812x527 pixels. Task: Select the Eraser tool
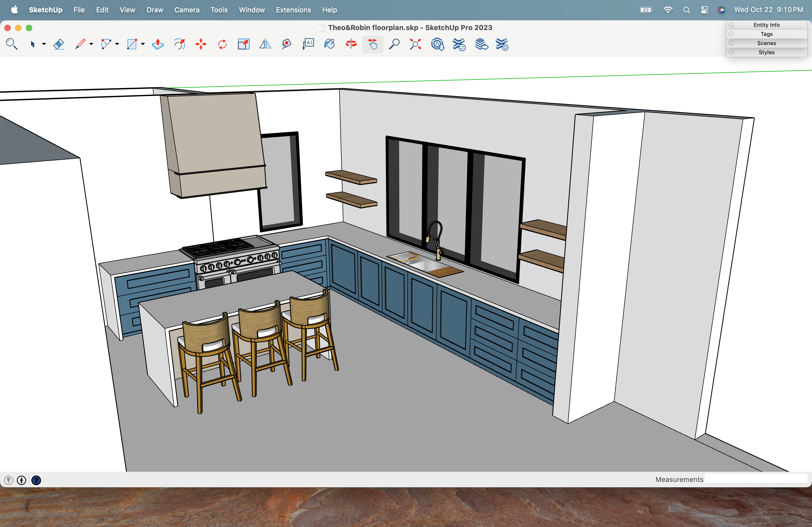(x=59, y=44)
